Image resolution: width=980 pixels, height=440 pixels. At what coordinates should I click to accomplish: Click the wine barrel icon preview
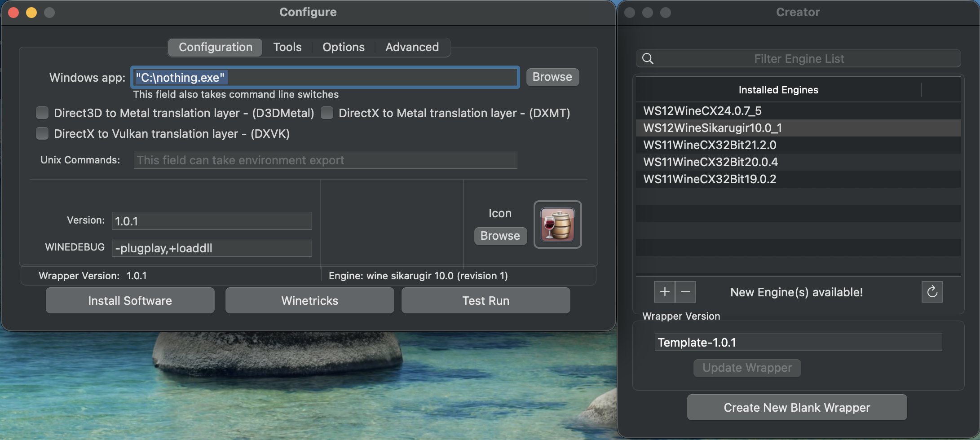(x=557, y=224)
